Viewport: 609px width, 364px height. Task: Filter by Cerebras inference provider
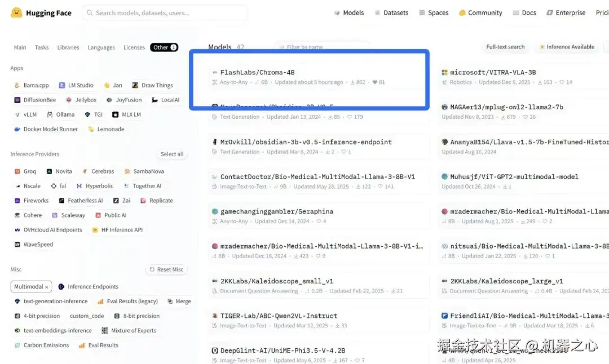(x=98, y=171)
